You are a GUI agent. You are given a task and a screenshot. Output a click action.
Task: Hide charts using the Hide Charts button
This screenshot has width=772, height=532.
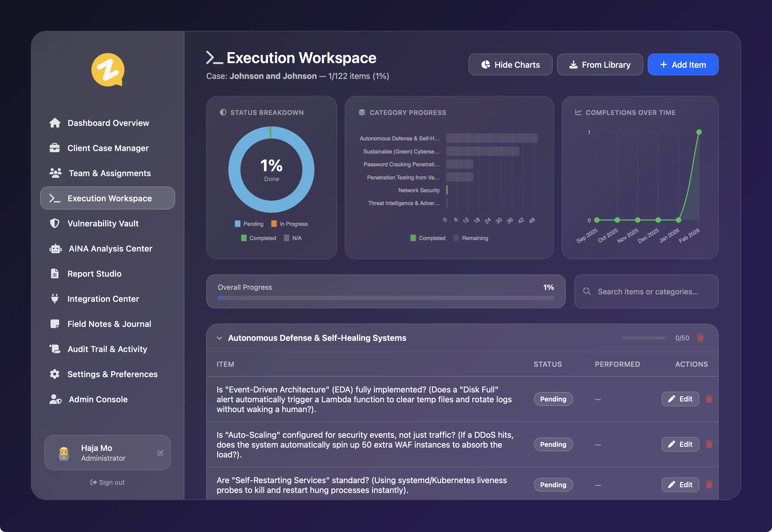510,65
